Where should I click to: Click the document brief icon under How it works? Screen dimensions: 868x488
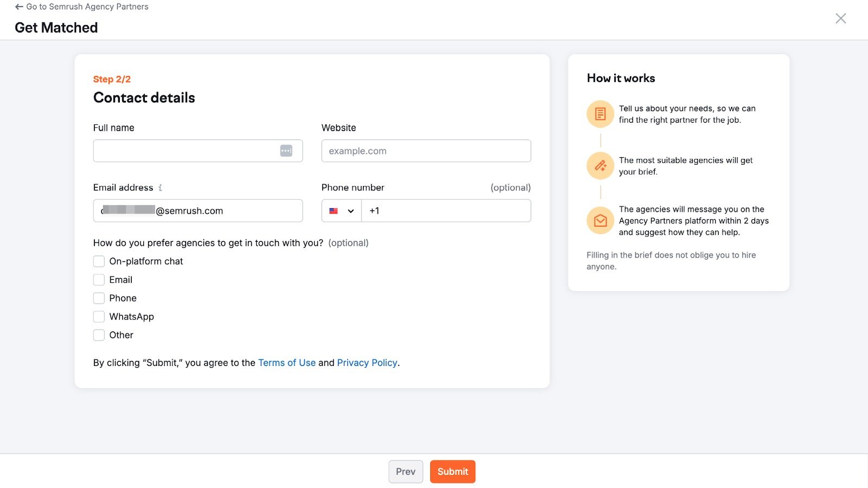pos(600,114)
